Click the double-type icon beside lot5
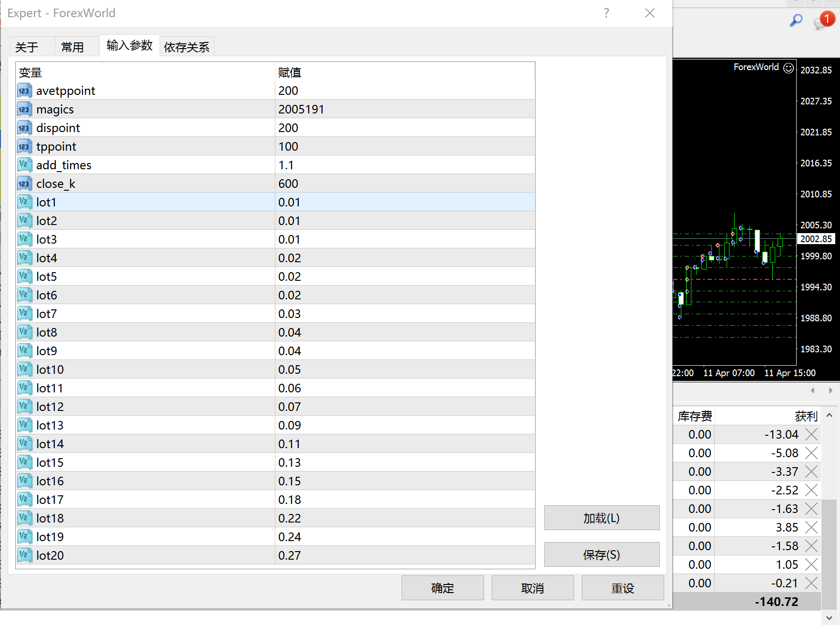This screenshot has width=840, height=625. [24, 277]
